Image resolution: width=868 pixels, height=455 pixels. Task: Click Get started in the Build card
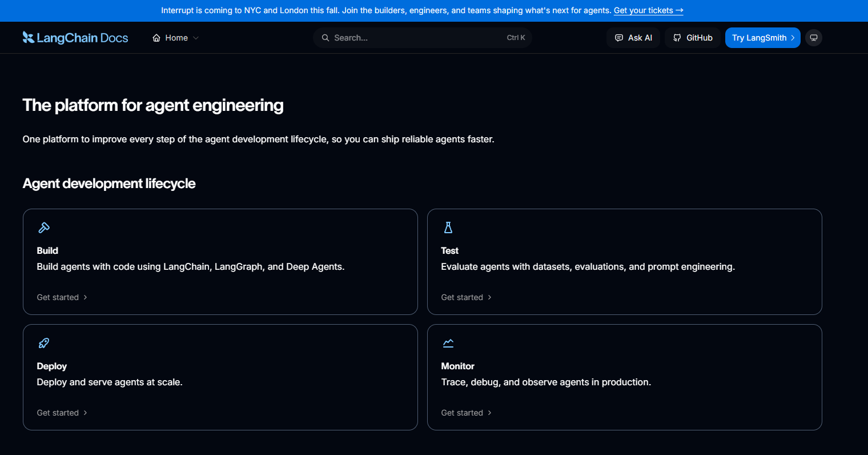click(x=58, y=297)
